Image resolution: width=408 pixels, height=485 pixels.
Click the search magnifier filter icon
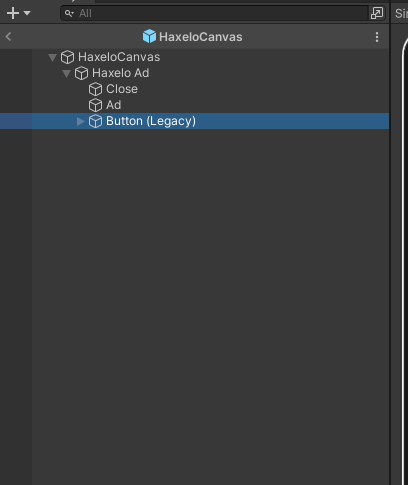[x=69, y=13]
